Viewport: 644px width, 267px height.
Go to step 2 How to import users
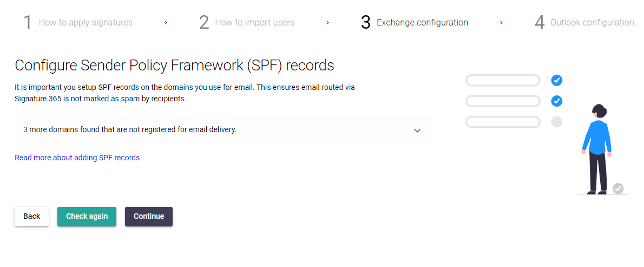[246, 23]
